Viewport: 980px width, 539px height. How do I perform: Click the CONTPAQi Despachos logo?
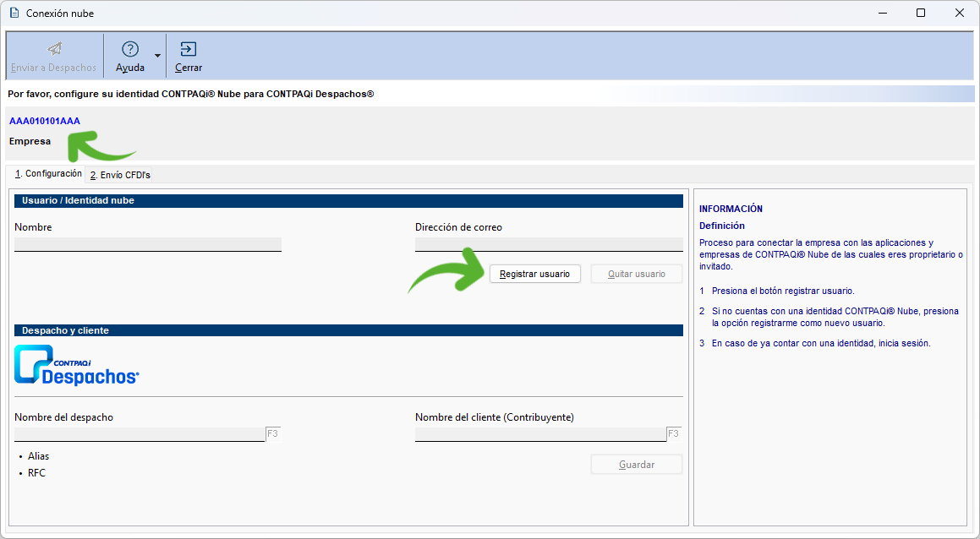coord(77,365)
